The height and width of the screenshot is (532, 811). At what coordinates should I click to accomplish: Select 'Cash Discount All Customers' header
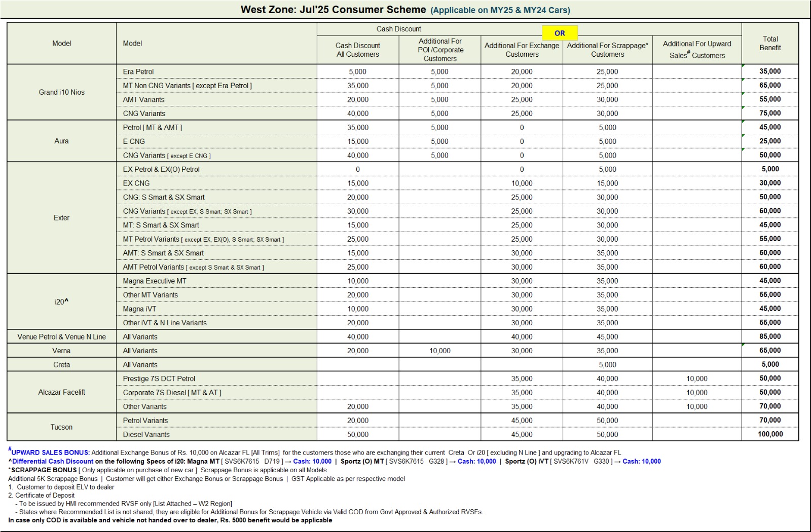[358, 50]
